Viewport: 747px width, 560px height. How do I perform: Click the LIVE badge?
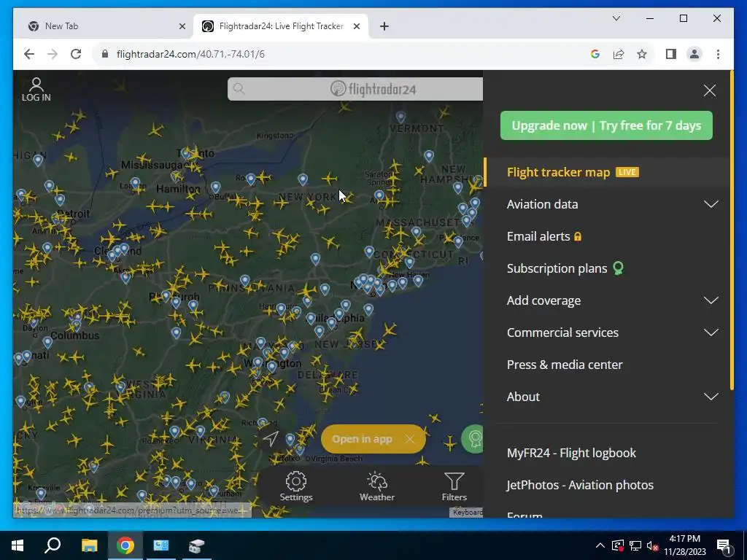627,172
